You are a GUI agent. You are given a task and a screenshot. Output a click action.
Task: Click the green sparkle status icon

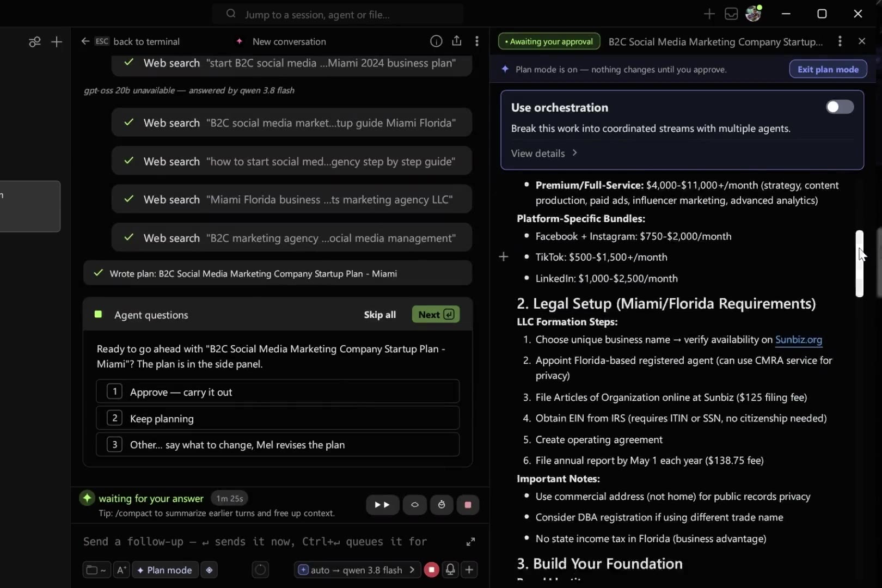[x=87, y=498]
